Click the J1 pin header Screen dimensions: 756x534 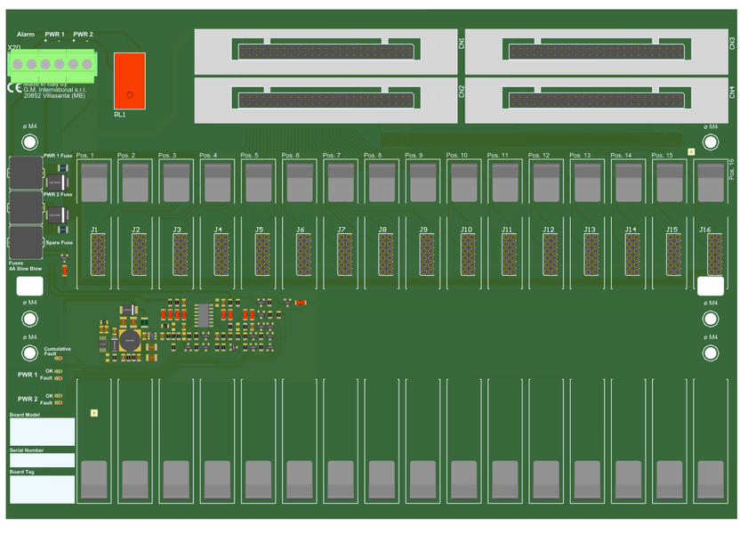pyautogui.click(x=97, y=255)
